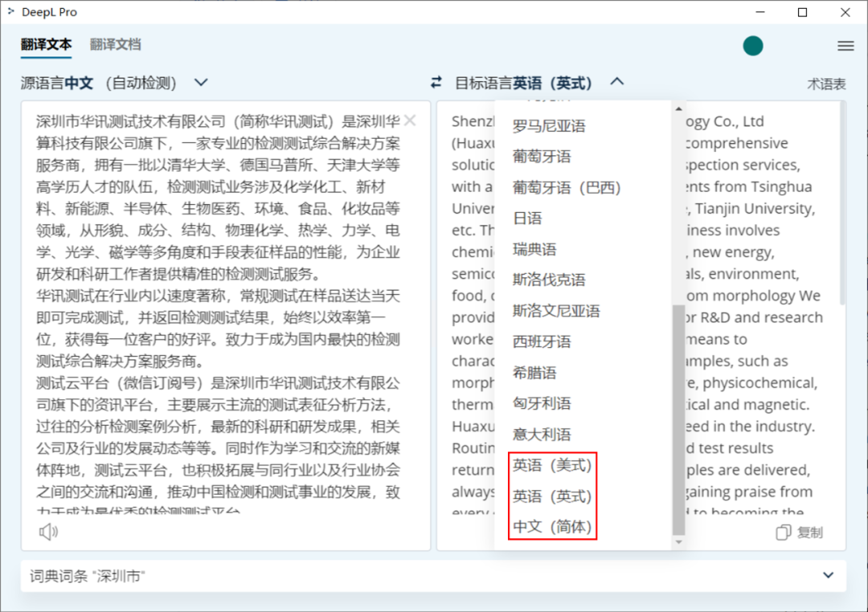The image size is (868, 612).
Task: Click the language list scrollbar thumb
Action: 678,419
